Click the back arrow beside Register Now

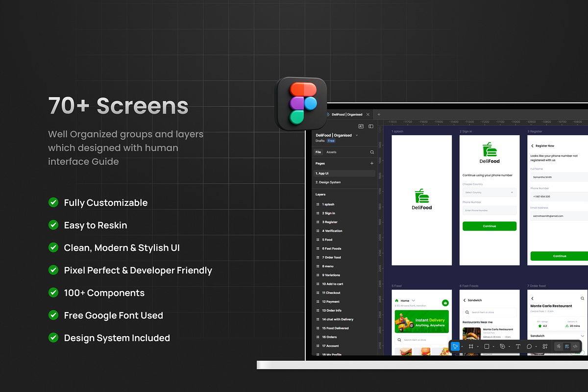(533, 146)
